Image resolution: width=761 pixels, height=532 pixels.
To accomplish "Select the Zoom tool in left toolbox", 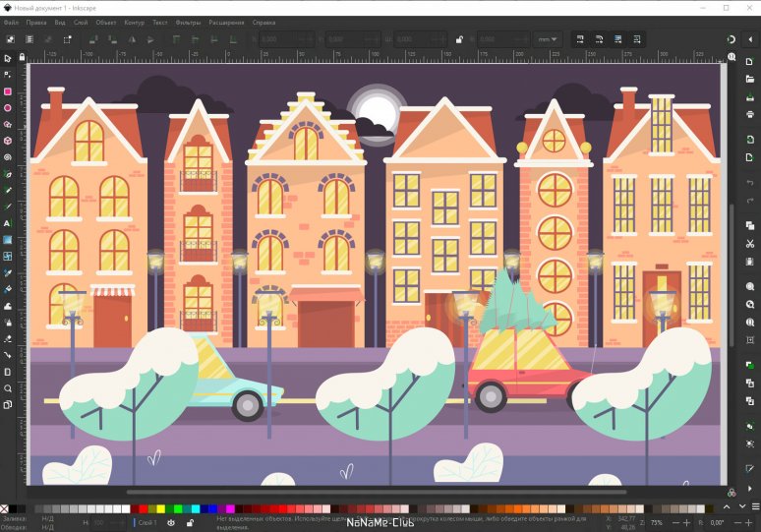I will click(x=8, y=389).
